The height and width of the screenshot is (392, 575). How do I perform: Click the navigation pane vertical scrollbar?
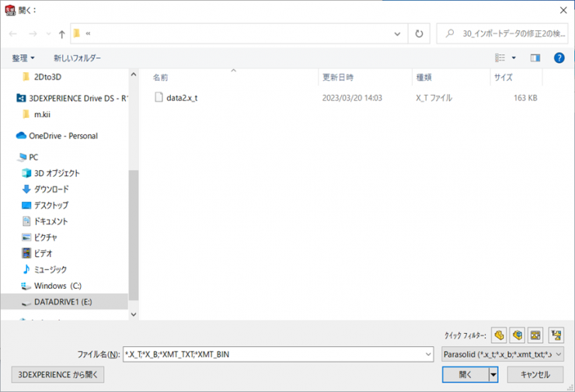coord(133,233)
